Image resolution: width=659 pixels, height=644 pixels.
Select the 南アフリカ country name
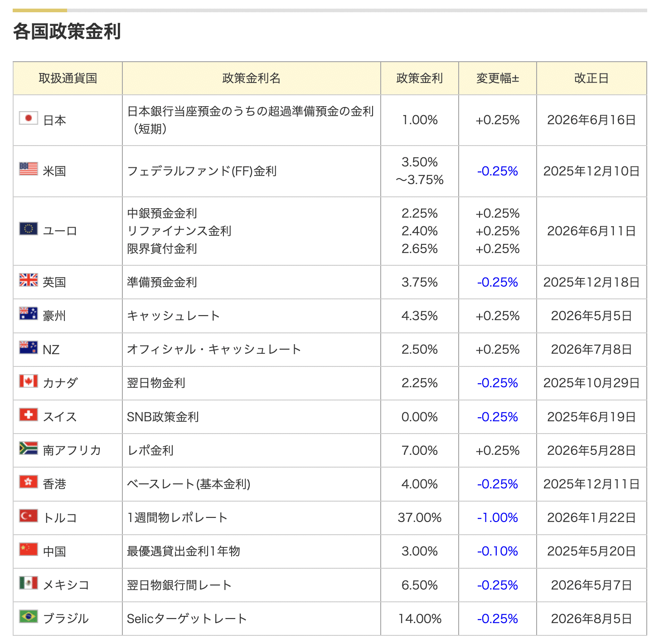point(72,450)
